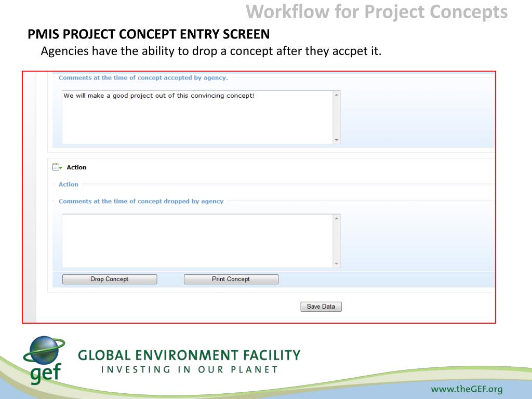
Task: Click the Save Data button
Action: point(321,307)
